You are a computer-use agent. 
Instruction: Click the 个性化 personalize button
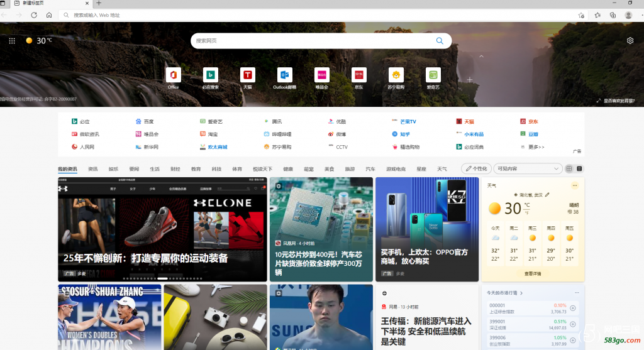point(476,168)
